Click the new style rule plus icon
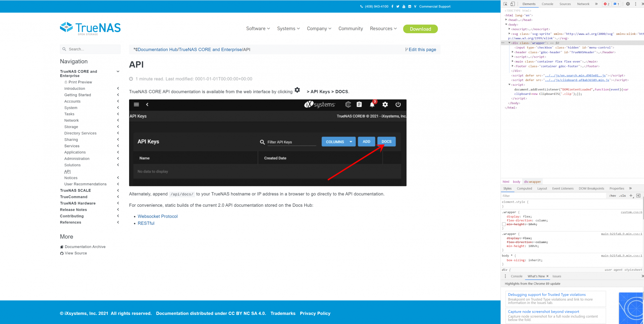This screenshot has height=324, width=644. pos(631,196)
